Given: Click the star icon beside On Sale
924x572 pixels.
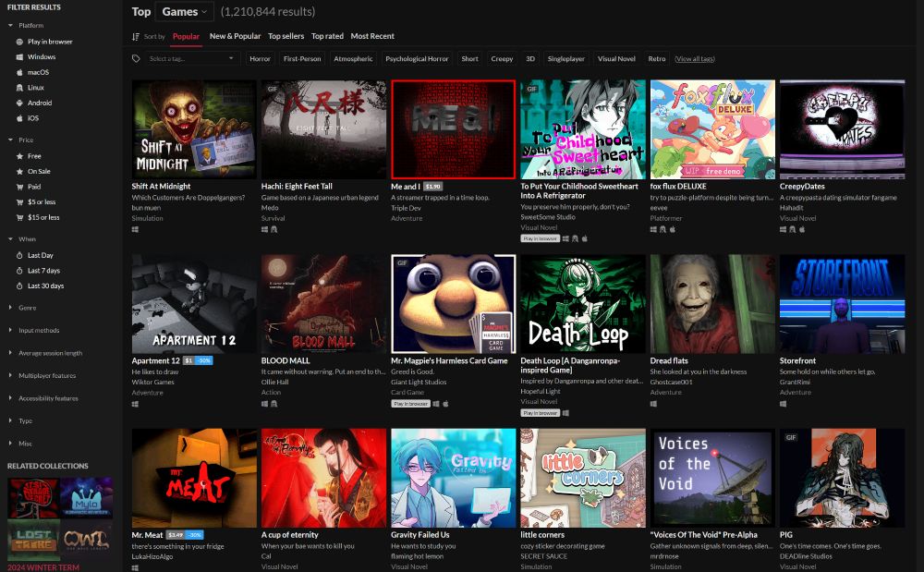Looking at the screenshot, I should tap(19, 172).
